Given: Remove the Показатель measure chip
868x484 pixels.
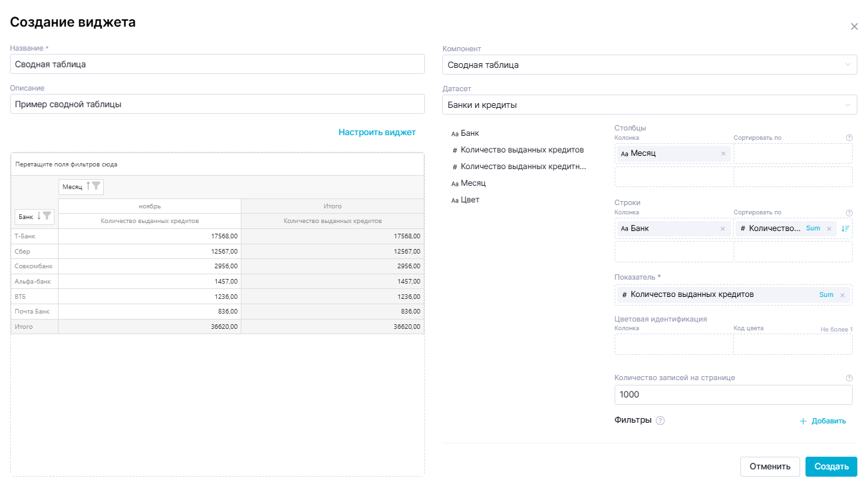Looking at the screenshot, I should (842, 295).
